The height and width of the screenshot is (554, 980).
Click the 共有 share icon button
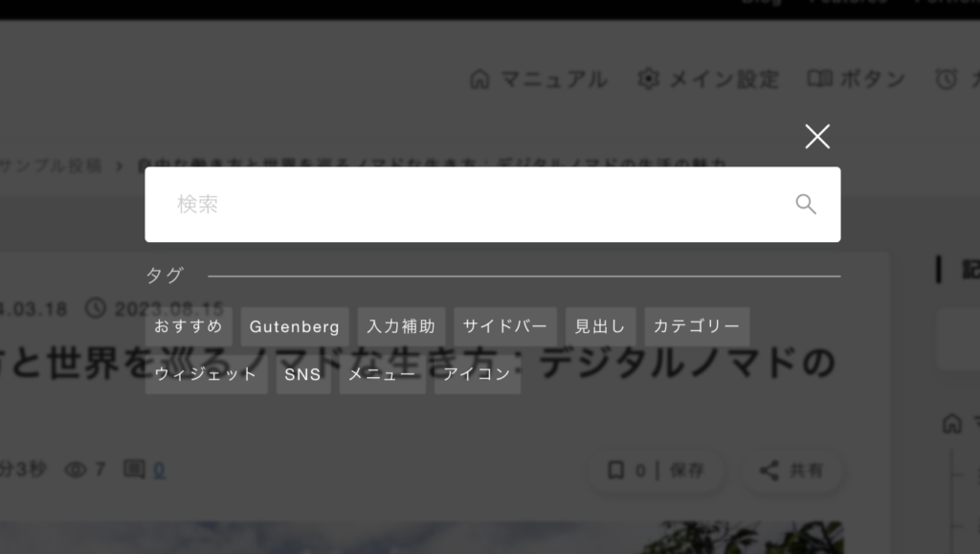pyautogui.click(x=791, y=471)
